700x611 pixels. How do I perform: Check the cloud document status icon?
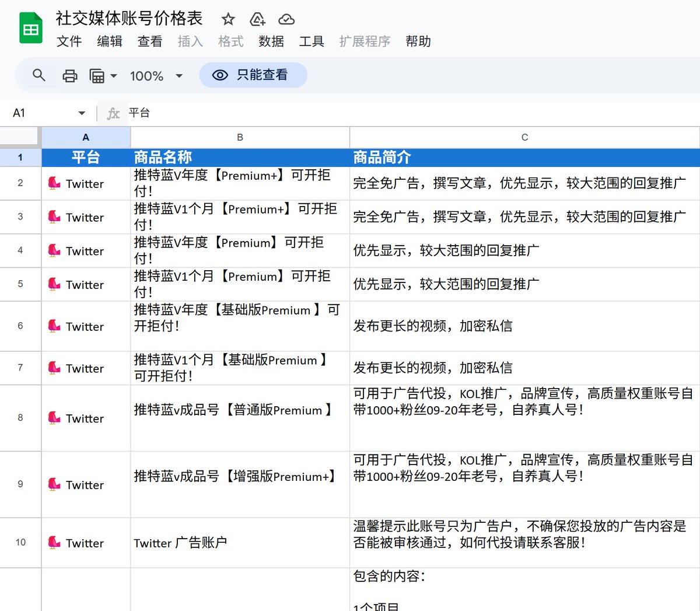pos(286,19)
